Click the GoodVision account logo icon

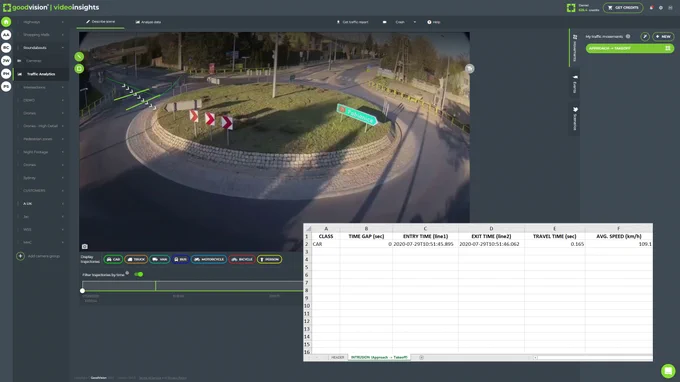(x=571, y=7)
